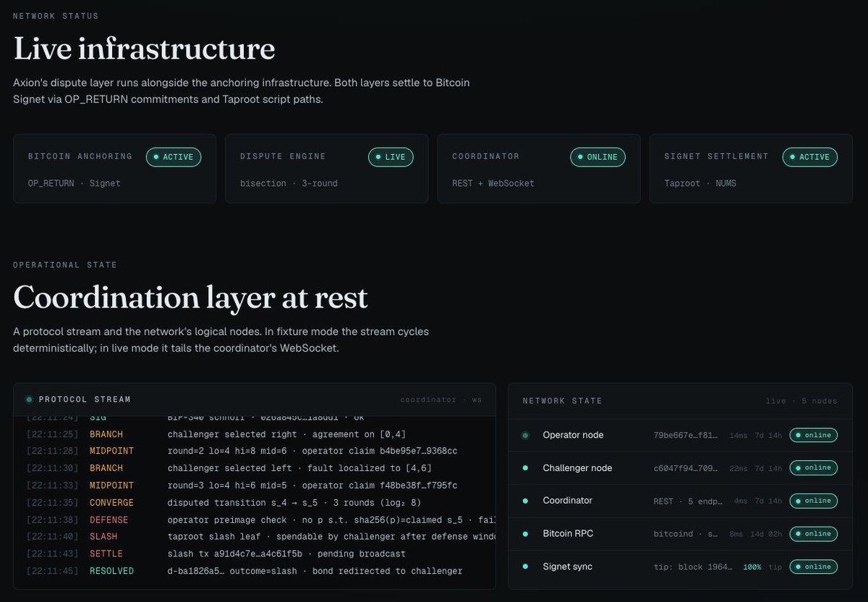
Task: Click the online badge in Network State Coordinator row
Action: tap(813, 501)
